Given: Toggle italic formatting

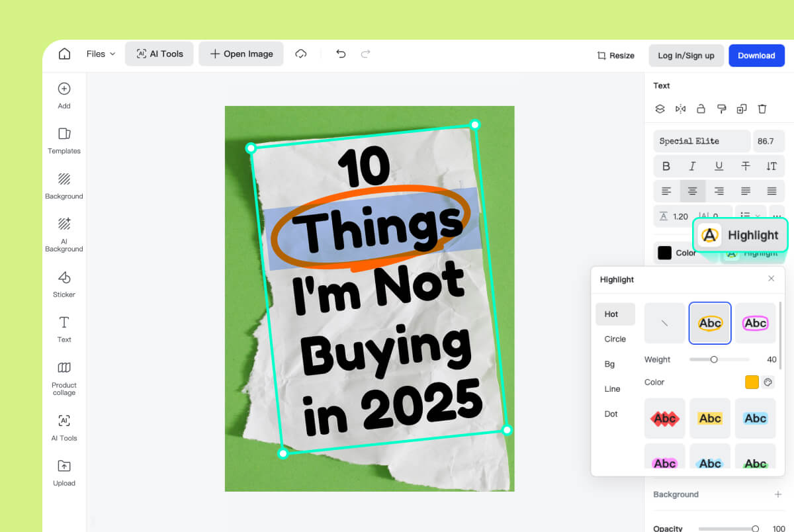Looking at the screenshot, I should [x=693, y=166].
